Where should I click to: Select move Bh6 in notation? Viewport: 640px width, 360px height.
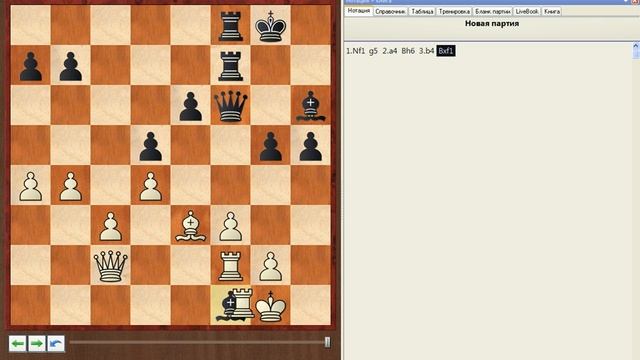tap(408, 51)
